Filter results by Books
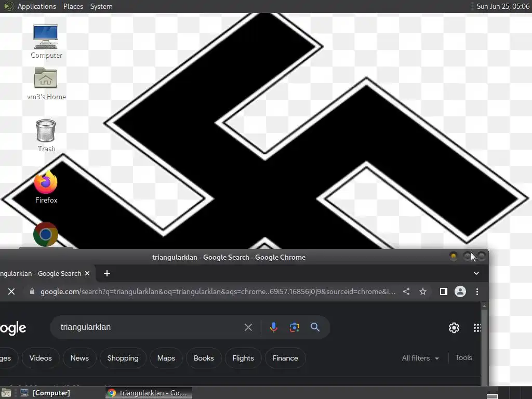The image size is (532, 399). coord(204,358)
